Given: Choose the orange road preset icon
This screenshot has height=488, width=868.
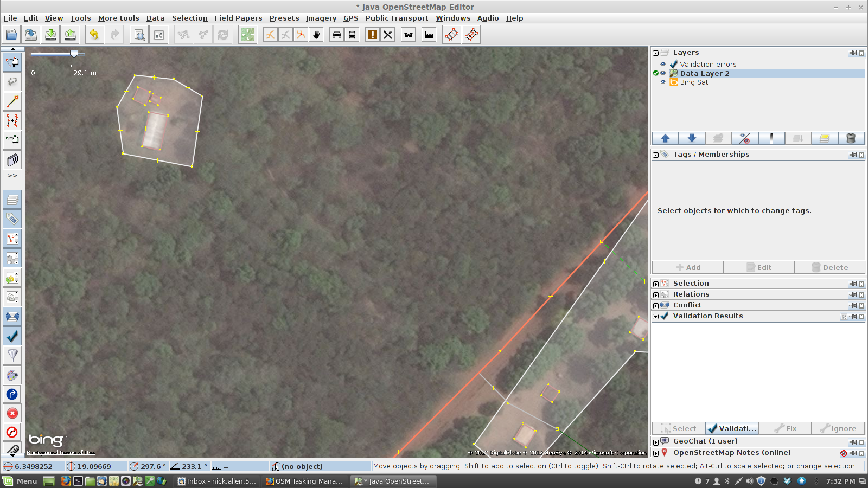Looking at the screenshot, I should 270,35.
